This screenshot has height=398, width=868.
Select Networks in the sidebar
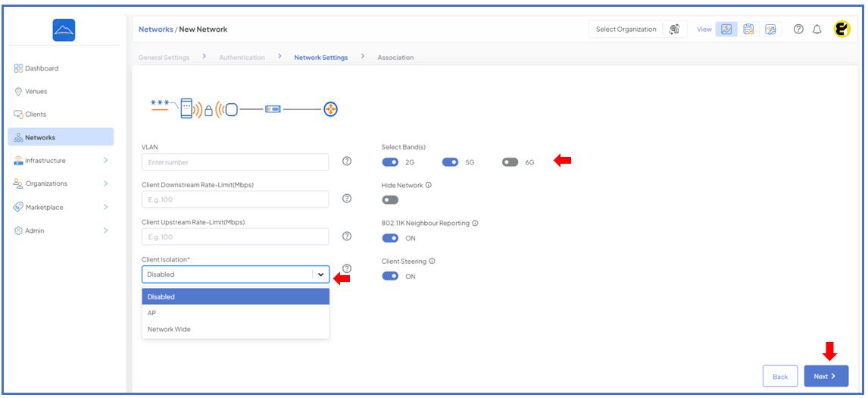click(x=61, y=137)
